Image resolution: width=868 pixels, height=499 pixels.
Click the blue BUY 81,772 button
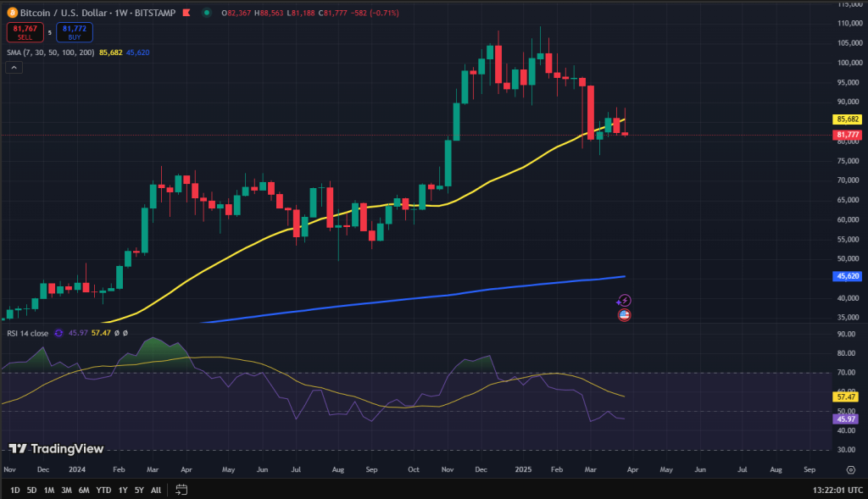click(75, 32)
